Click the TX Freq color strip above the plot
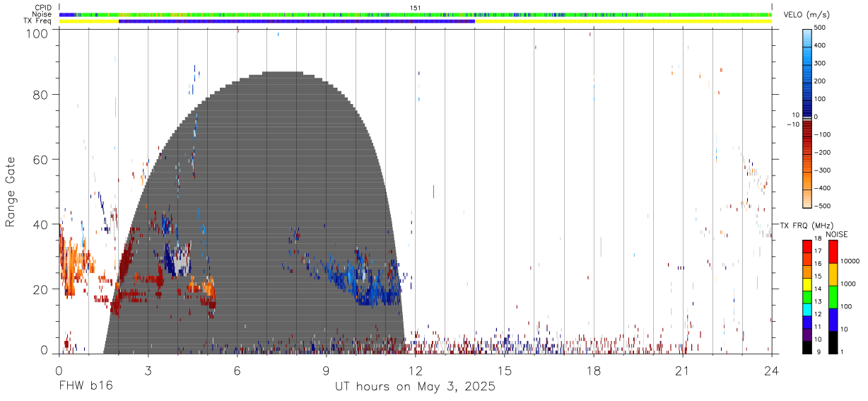This screenshot has height=401, width=868. 416,21
